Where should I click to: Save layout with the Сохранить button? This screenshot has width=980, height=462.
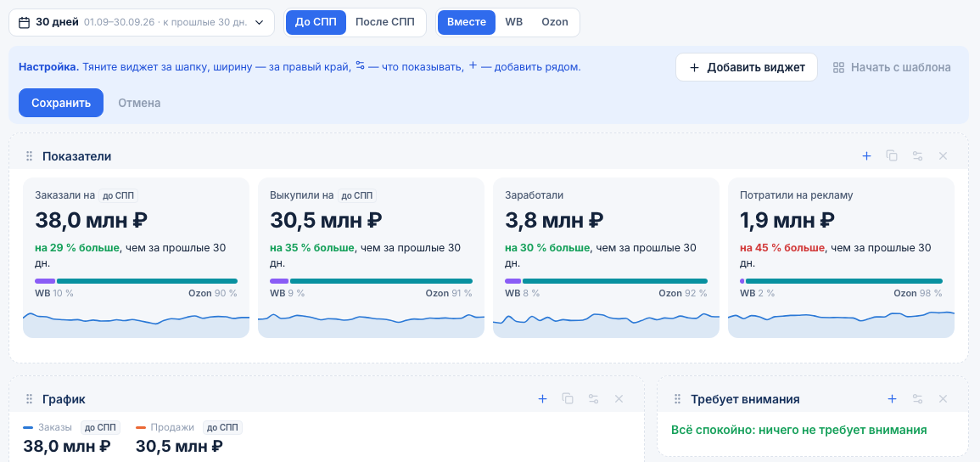point(61,103)
